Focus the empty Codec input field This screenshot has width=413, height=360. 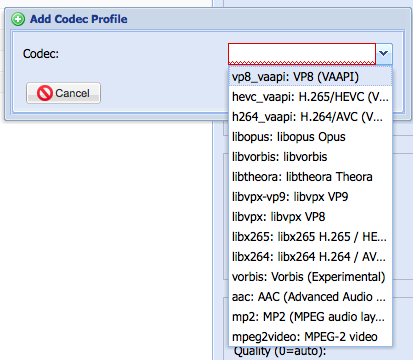point(302,54)
